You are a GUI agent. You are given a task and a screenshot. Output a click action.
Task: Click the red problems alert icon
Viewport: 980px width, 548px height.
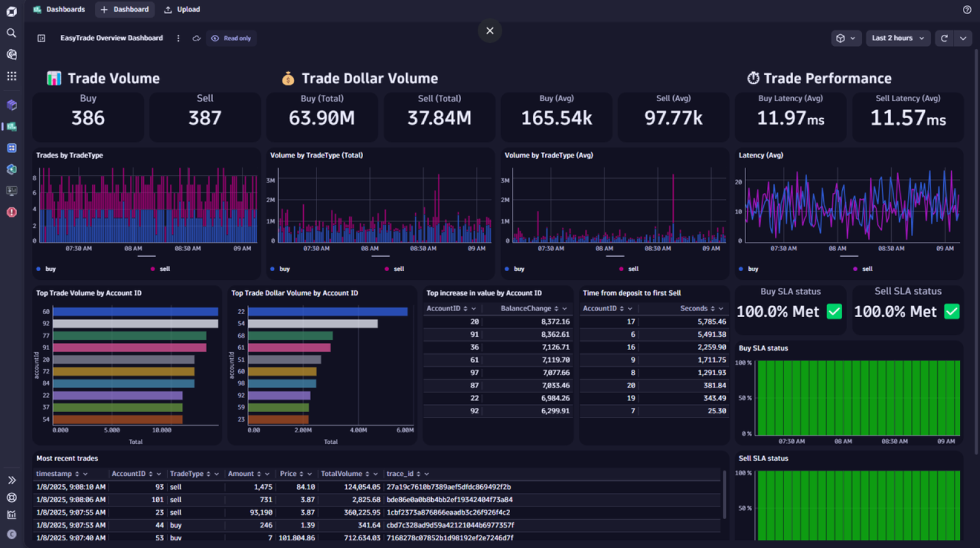pos(11,212)
